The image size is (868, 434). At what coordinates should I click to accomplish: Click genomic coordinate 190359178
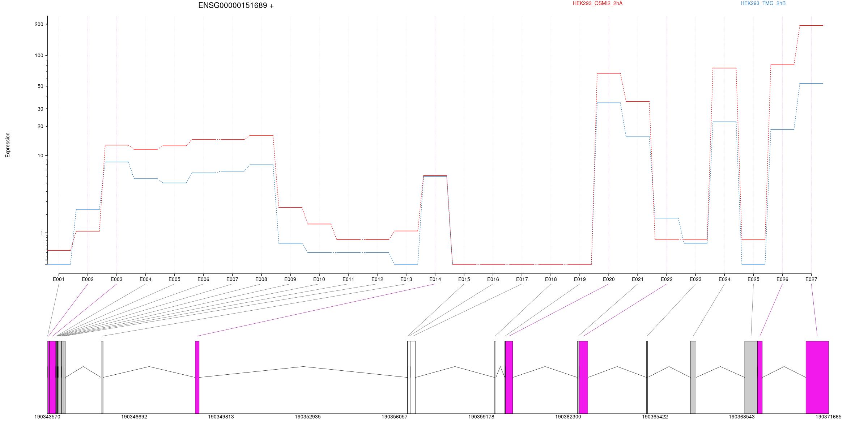coord(481,417)
